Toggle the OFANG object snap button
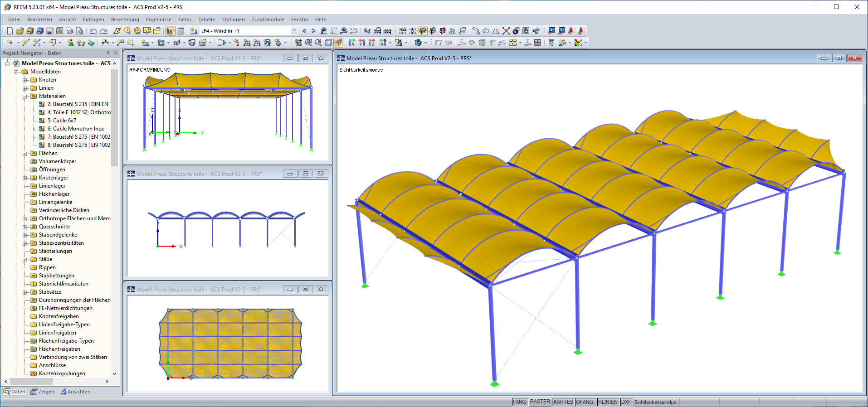 click(x=585, y=402)
